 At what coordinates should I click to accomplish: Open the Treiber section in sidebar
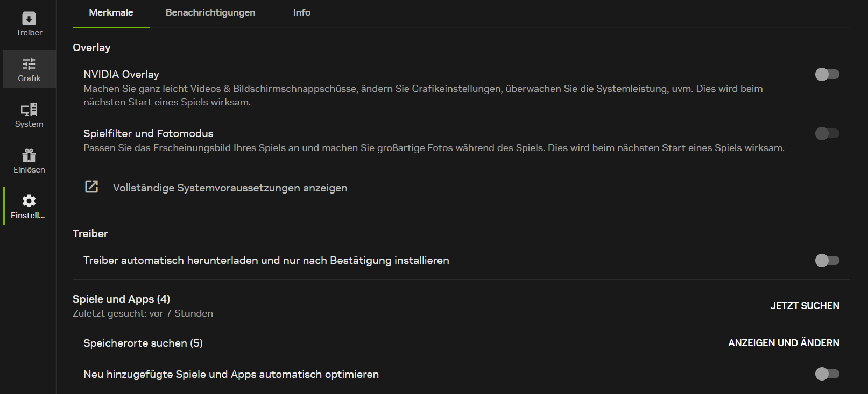[29, 24]
